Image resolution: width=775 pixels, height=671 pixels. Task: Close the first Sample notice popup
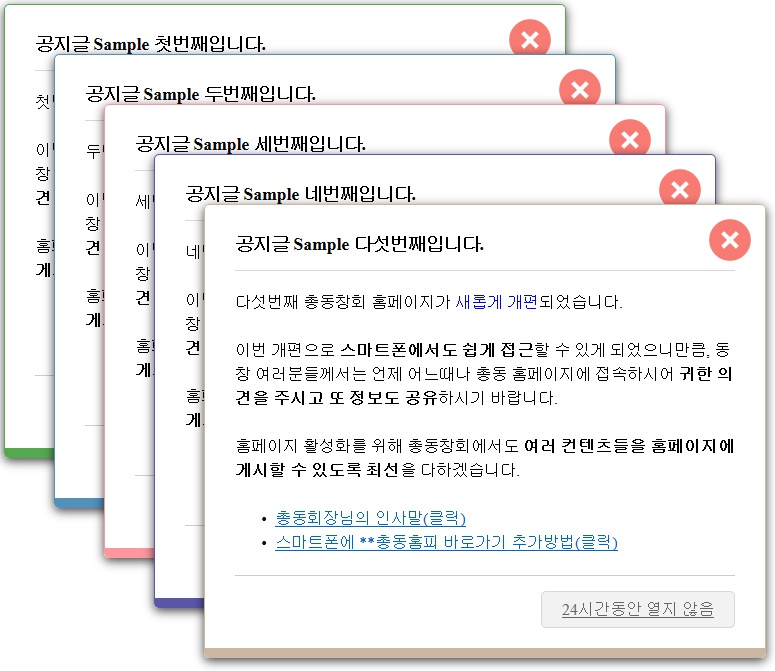(530, 40)
